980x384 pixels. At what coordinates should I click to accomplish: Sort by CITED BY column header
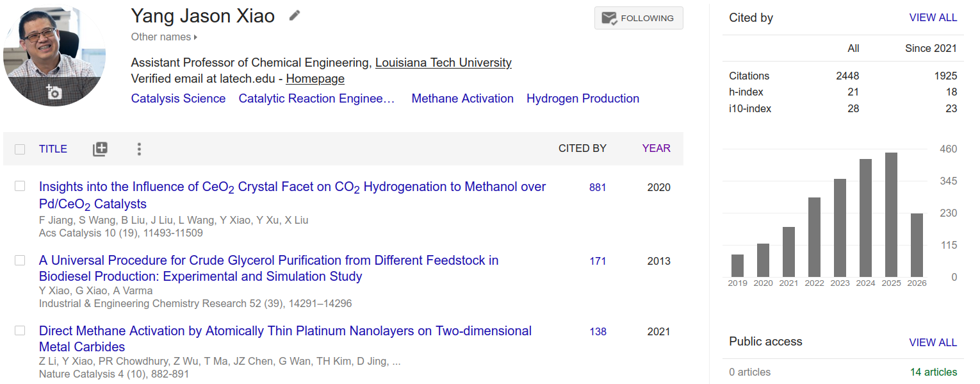click(582, 148)
